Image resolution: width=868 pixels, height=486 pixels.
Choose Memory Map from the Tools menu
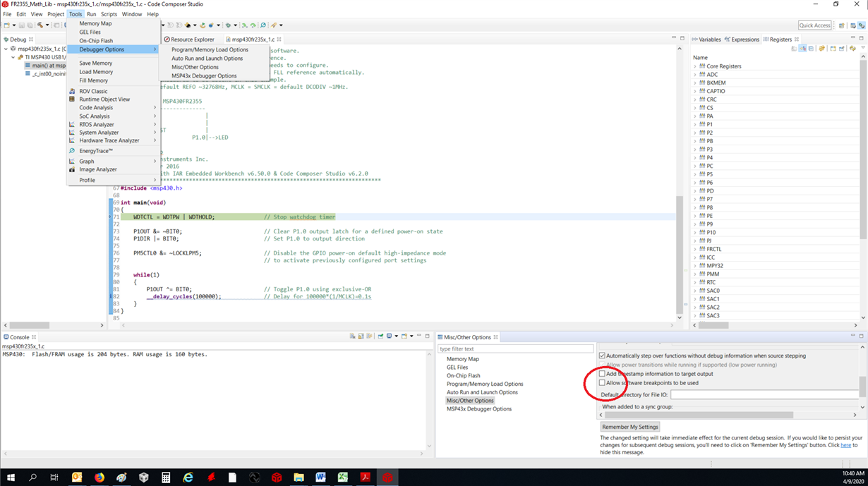point(113,23)
